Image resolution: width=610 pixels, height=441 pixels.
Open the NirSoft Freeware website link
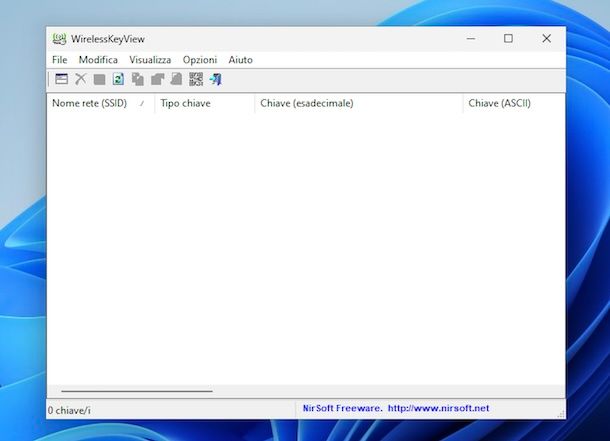pyautogui.click(x=396, y=408)
